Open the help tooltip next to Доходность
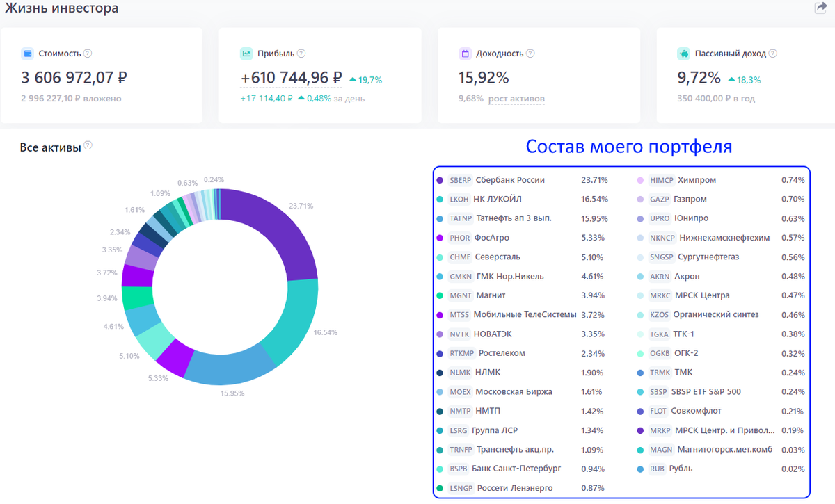The height and width of the screenshot is (504, 835). (x=530, y=54)
